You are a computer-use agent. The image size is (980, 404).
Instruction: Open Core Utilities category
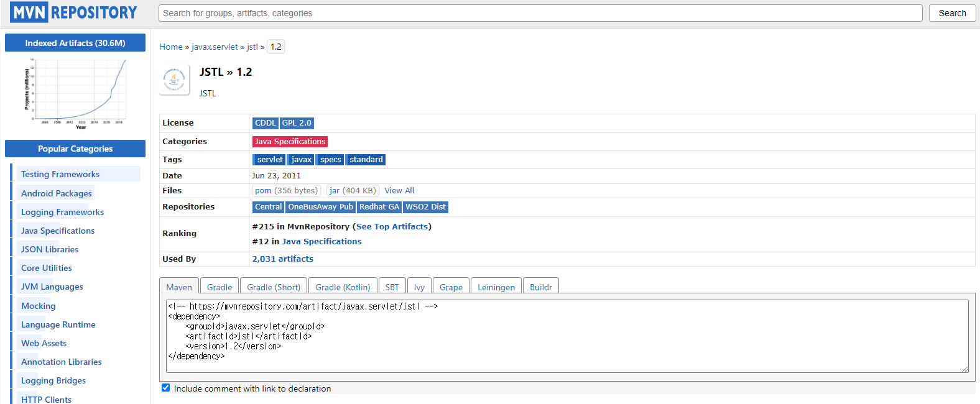(47, 268)
